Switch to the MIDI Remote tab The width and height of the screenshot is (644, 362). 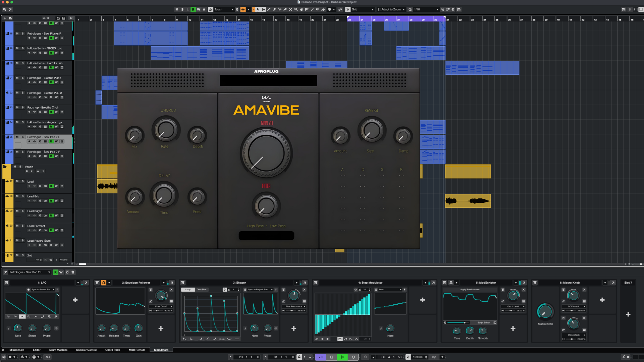tap(137, 350)
